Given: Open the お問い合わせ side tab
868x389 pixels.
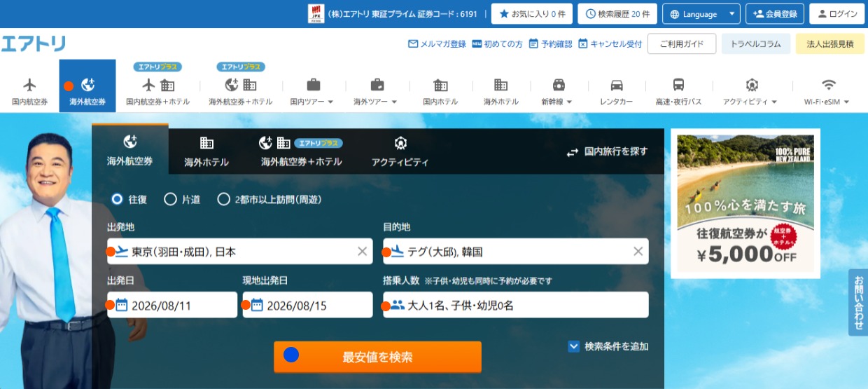Looking at the screenshot, I should (858, 302).
